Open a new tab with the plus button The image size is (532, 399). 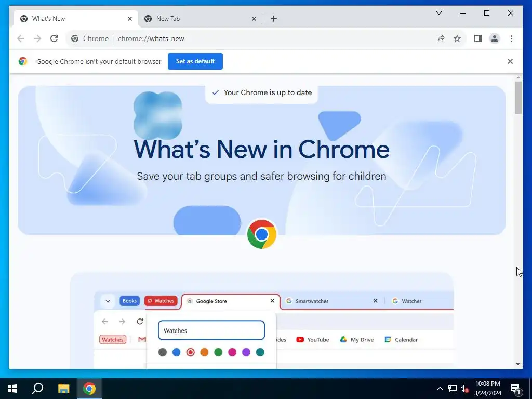(274, 19)
